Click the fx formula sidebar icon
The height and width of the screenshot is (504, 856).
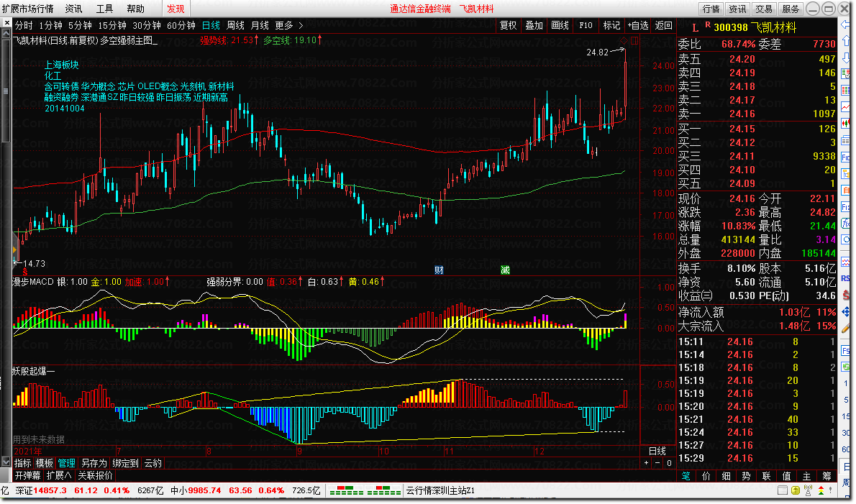846,223
